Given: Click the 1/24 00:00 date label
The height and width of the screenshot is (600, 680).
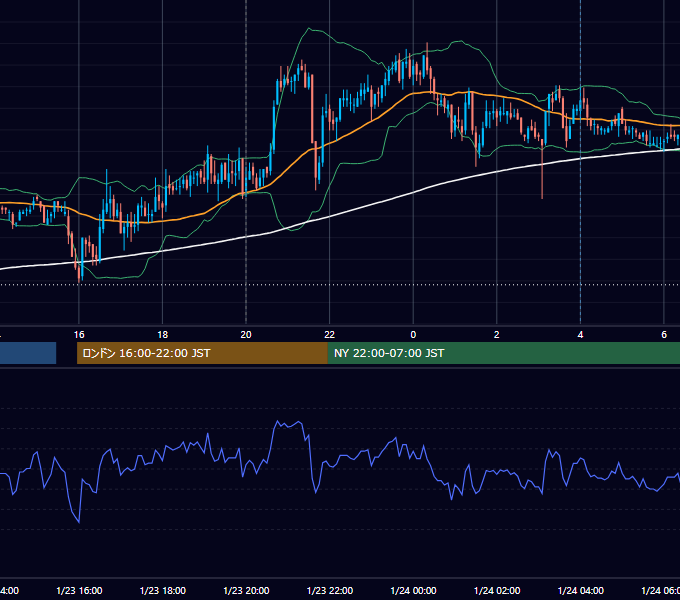Looking at the screenshot, I should point(413,590).
